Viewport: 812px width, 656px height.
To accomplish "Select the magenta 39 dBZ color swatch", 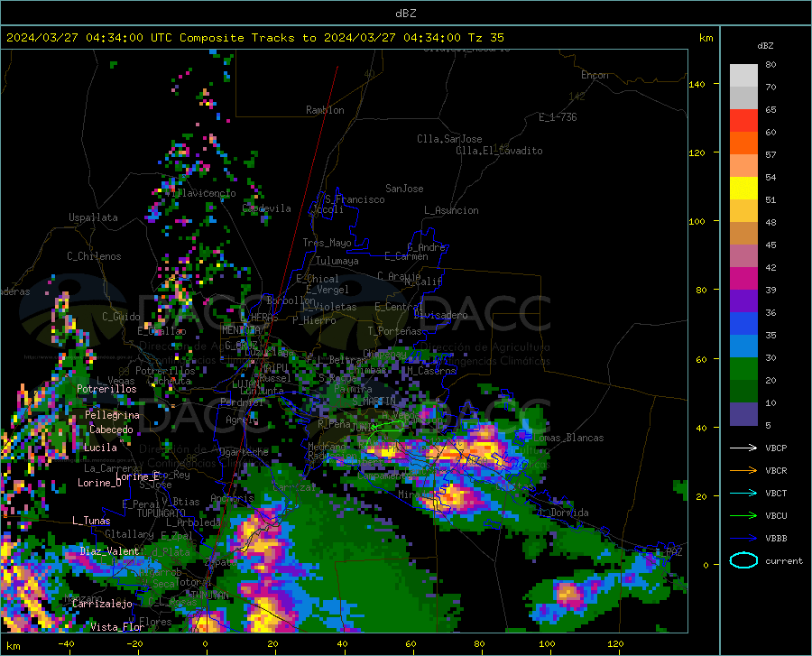I will (743, 279).
